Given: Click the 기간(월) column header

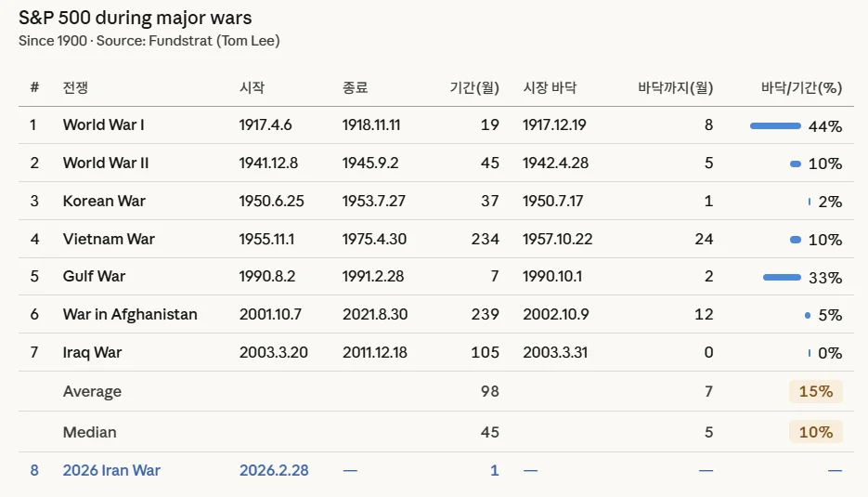Looking at the screenshot, I should pos(473,88).
